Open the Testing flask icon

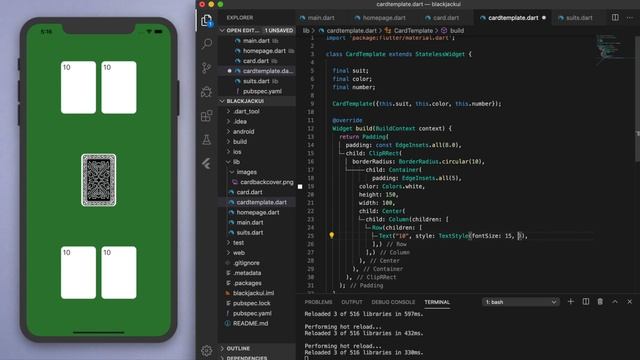tap(207, 140)
